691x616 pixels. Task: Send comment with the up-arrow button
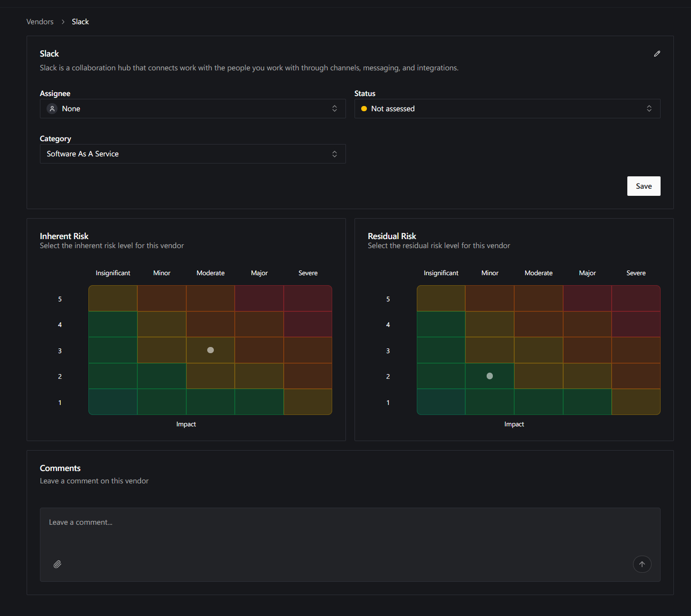point(642,564)
